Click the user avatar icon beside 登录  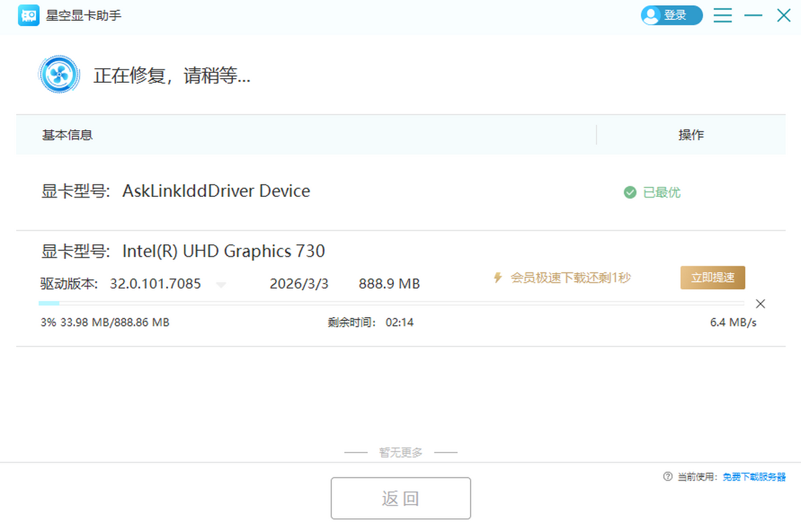pos(651,15)
